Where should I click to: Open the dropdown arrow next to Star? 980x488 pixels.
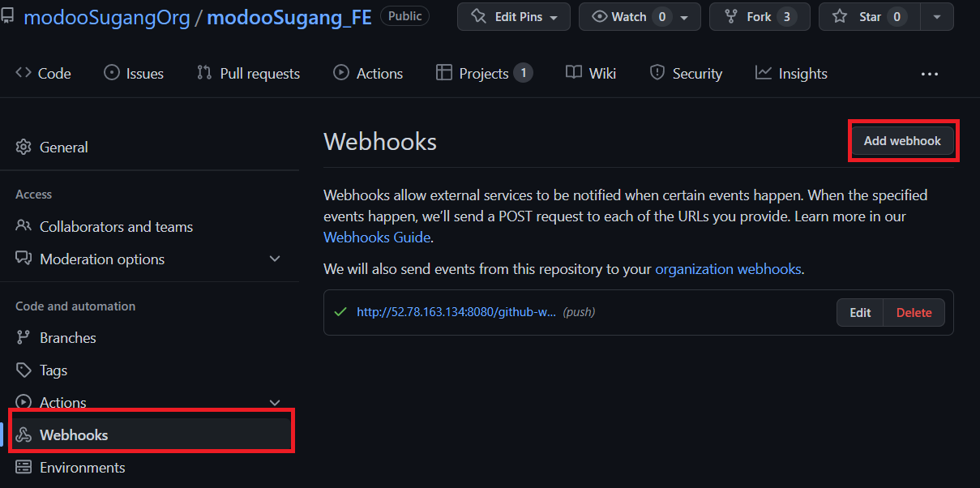(938, 16)
